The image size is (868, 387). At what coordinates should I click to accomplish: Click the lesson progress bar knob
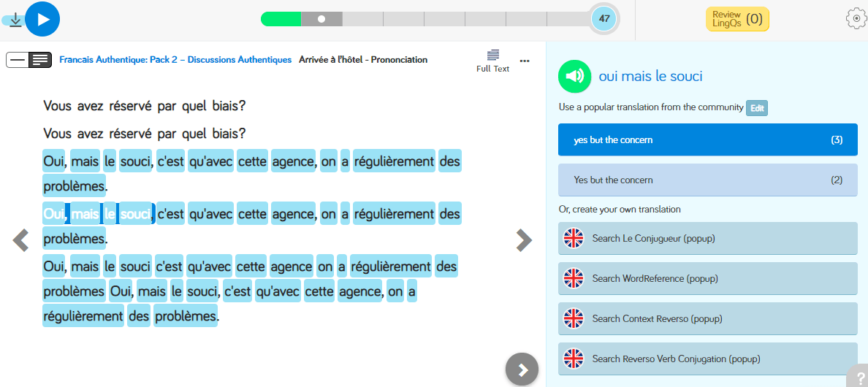(321, 19)
